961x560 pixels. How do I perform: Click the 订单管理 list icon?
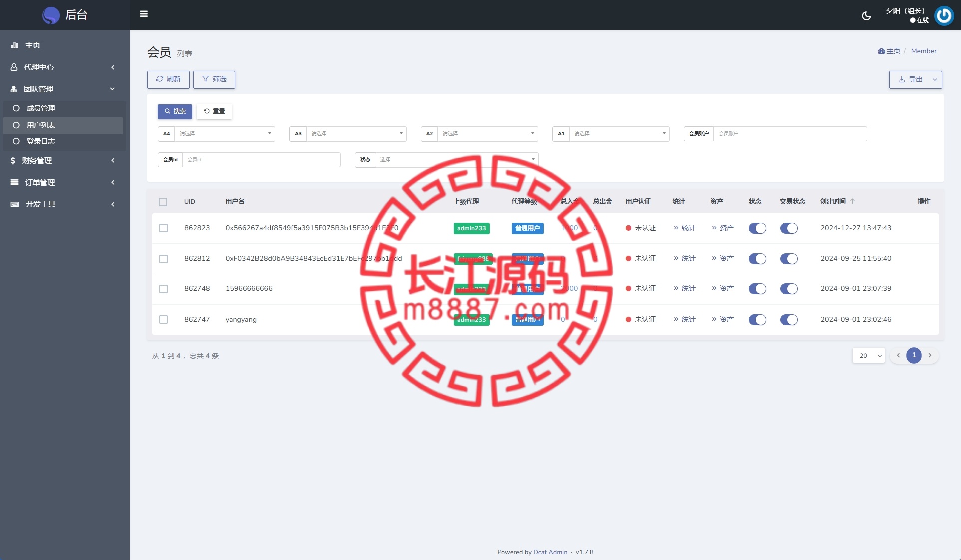(x=15, y=183)
